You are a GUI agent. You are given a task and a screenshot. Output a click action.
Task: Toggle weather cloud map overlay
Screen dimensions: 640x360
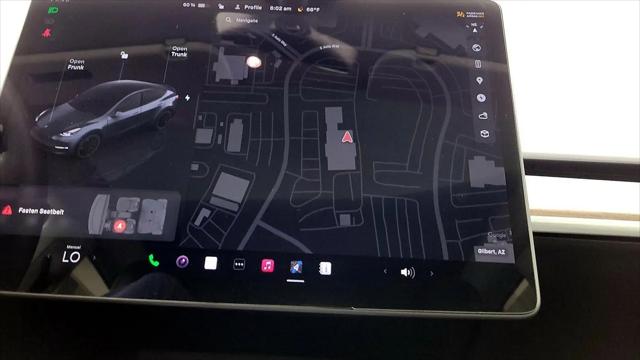(483, 116)
